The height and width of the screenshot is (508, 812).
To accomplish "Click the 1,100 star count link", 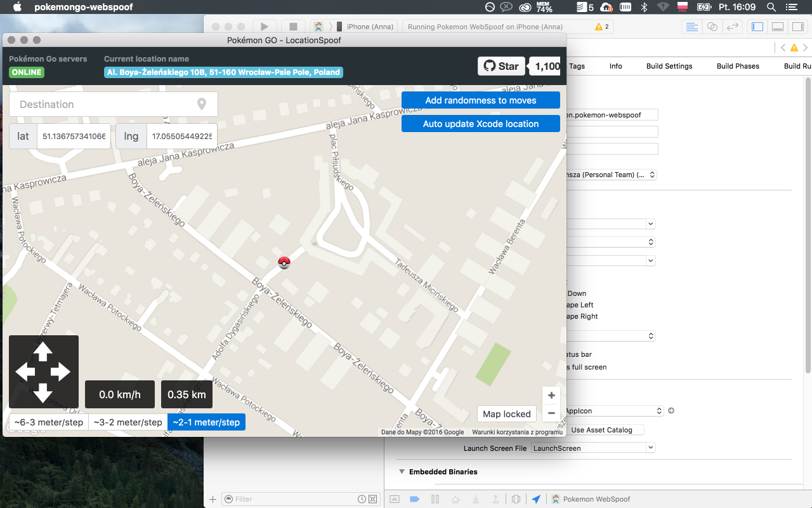I will (546, 66).
